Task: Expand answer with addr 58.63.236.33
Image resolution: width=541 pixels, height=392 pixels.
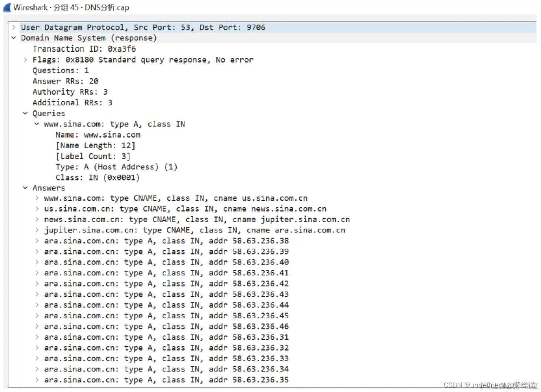Action: pos(37,358)
